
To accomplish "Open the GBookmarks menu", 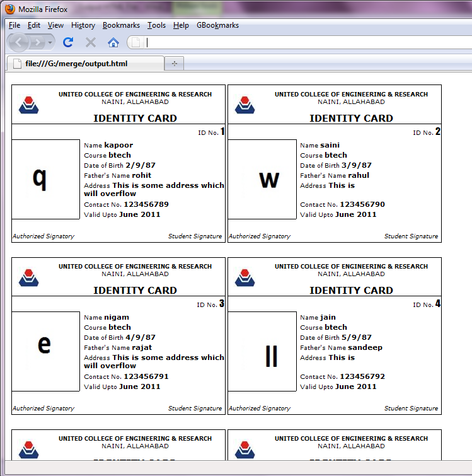I will point(217,25).
